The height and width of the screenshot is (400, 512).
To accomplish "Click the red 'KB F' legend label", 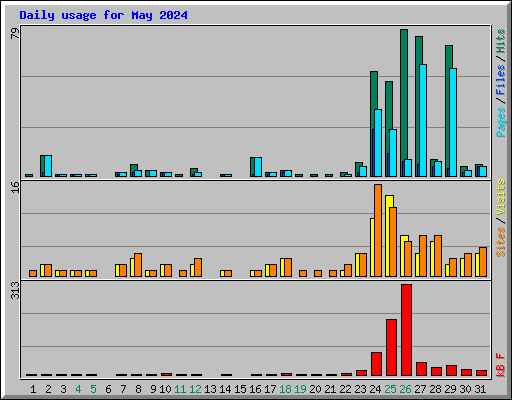I will click(501, 365).
